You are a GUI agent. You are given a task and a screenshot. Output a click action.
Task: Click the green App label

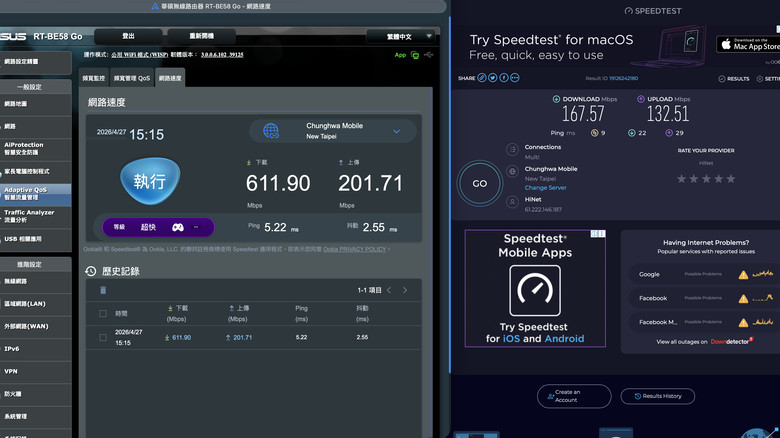(400, 55)
